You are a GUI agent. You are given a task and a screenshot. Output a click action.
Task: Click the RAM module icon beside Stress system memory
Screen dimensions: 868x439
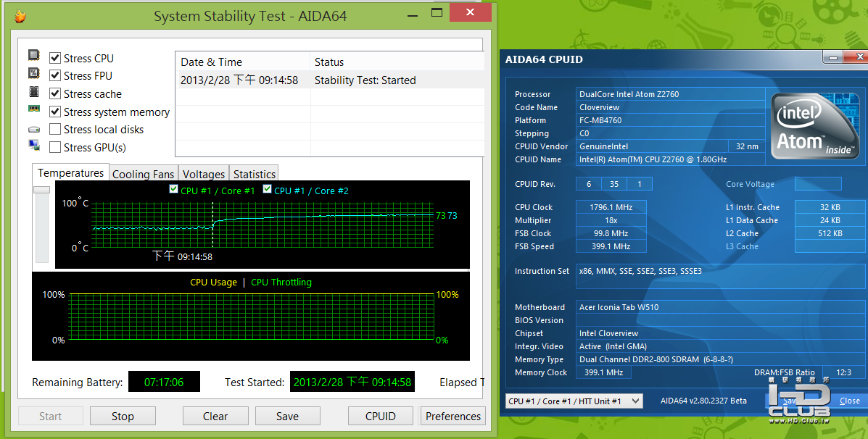(x=34, y=109)
